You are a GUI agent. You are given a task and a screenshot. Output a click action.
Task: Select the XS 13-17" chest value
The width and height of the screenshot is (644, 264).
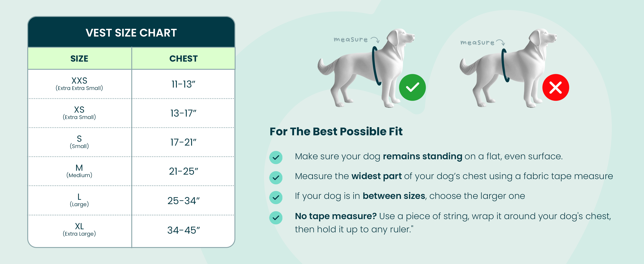(x=183, y=113)
